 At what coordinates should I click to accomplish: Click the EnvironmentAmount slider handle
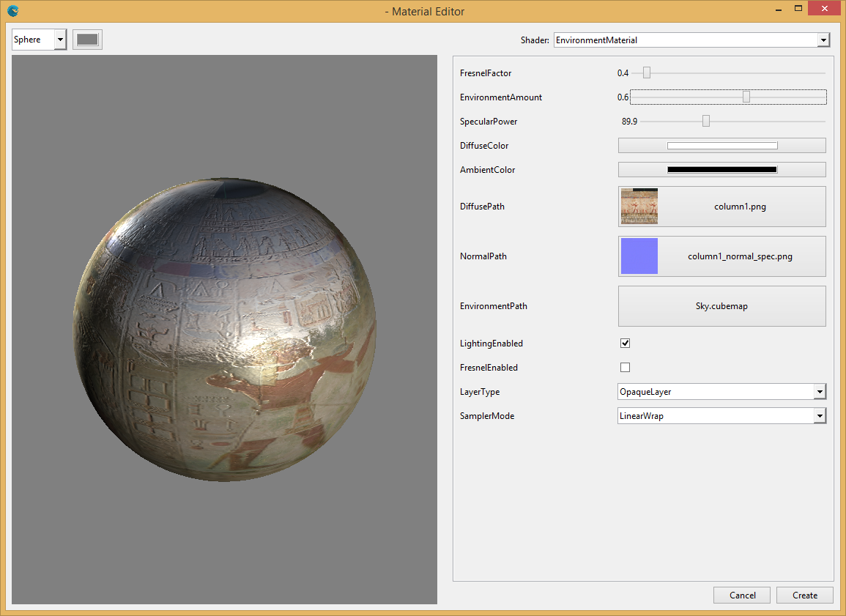click(x=746, y=97)
